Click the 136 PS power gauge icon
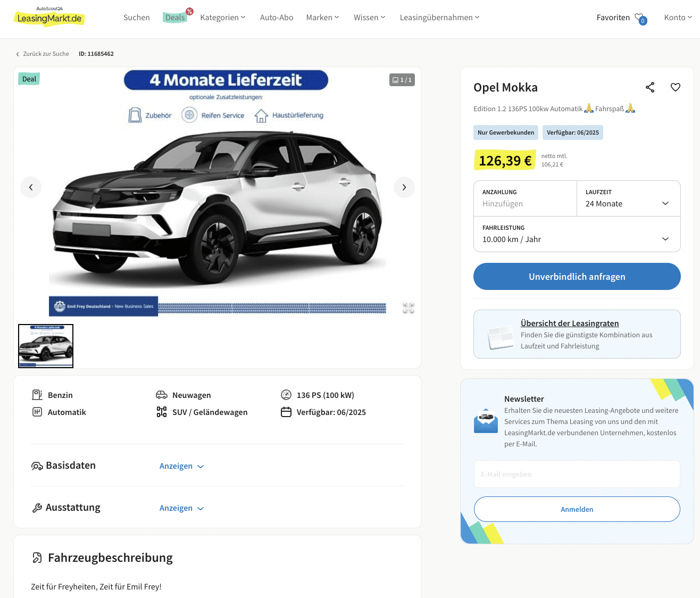Viewport: 700px width, 598px height. click(286, 395)
